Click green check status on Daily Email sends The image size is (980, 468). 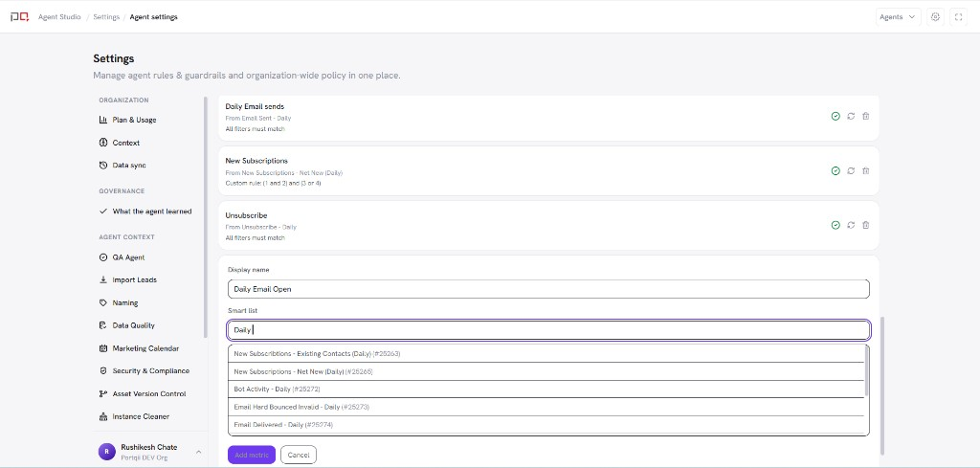pos(835,116)
